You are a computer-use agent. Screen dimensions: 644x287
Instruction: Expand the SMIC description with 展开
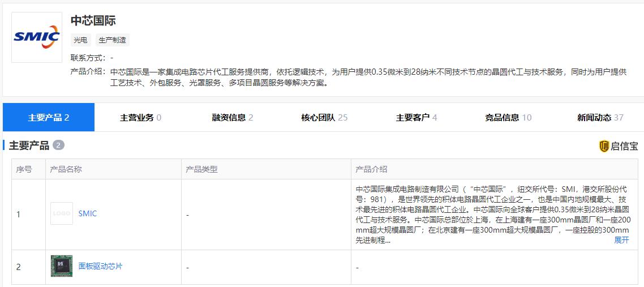click(x=621, y=240)
